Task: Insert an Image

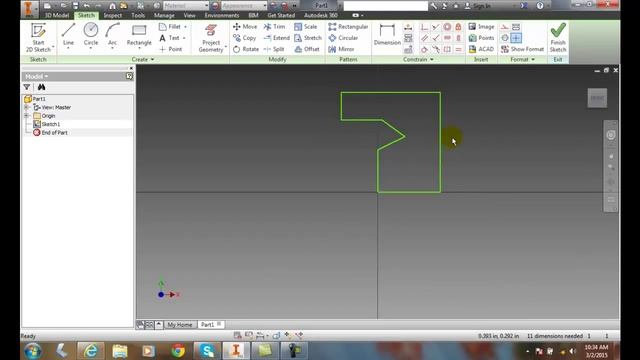Action: 481,27
